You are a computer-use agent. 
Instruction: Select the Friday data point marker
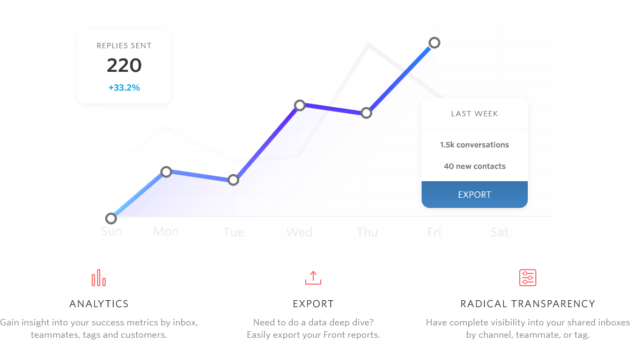click(x=434, y=43)
